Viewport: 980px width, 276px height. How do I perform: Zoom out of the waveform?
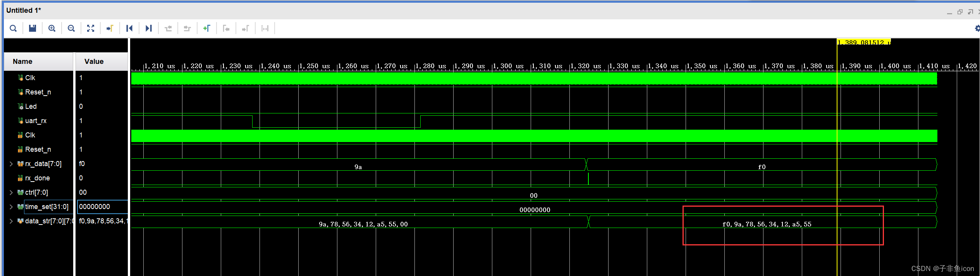(x=71, y=28)
